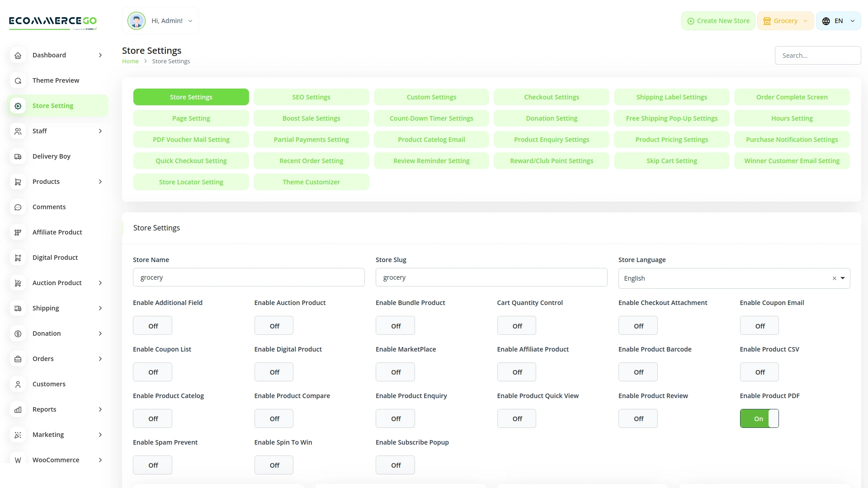Viewport: 868px width, 488px height.
Task: Enable the Bundle Product toggle
Action: tap(395, 325)
